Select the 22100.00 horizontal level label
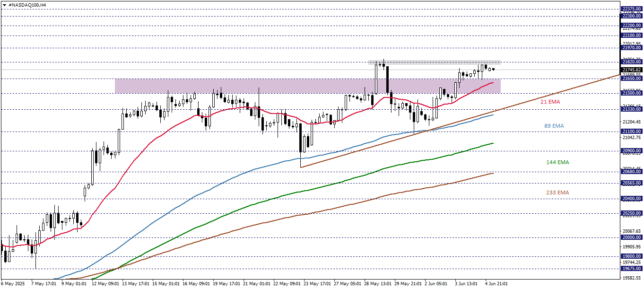The image size is (644, 289). [x=632, y=35]
